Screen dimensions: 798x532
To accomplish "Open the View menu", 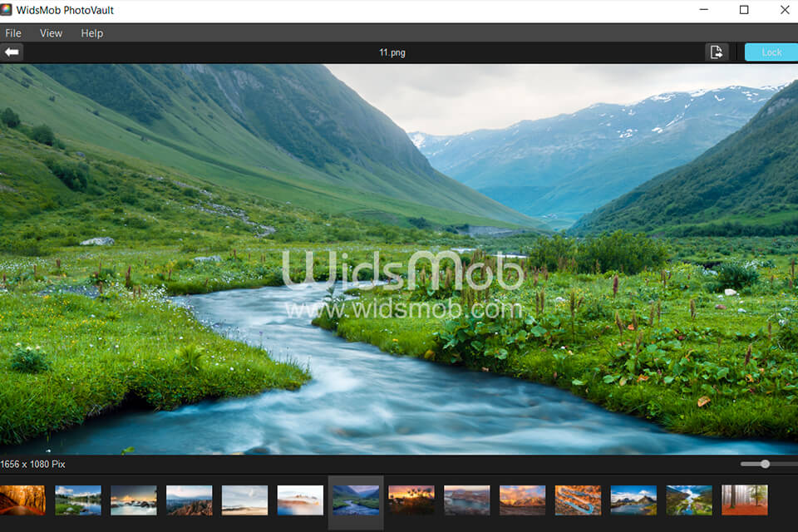I will [51, 33].
